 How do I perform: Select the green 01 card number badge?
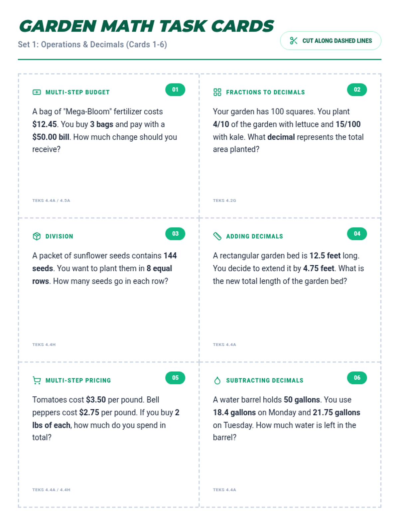175,89
